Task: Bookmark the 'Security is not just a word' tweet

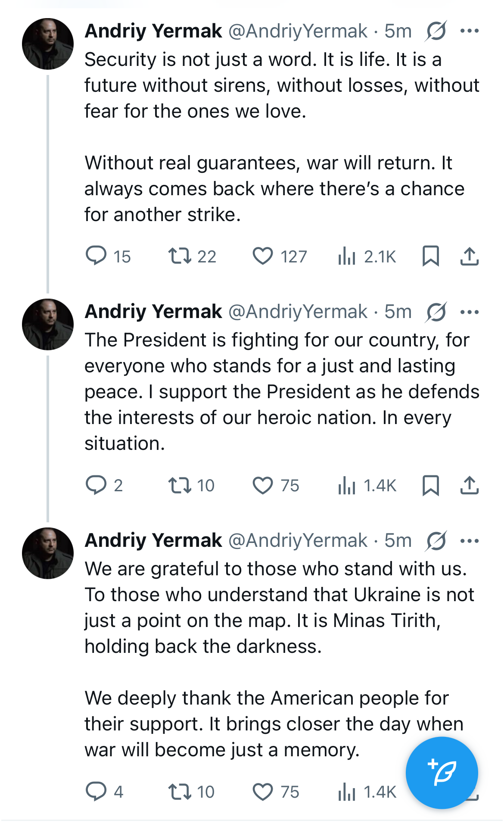Action: (x=430, y=256)
